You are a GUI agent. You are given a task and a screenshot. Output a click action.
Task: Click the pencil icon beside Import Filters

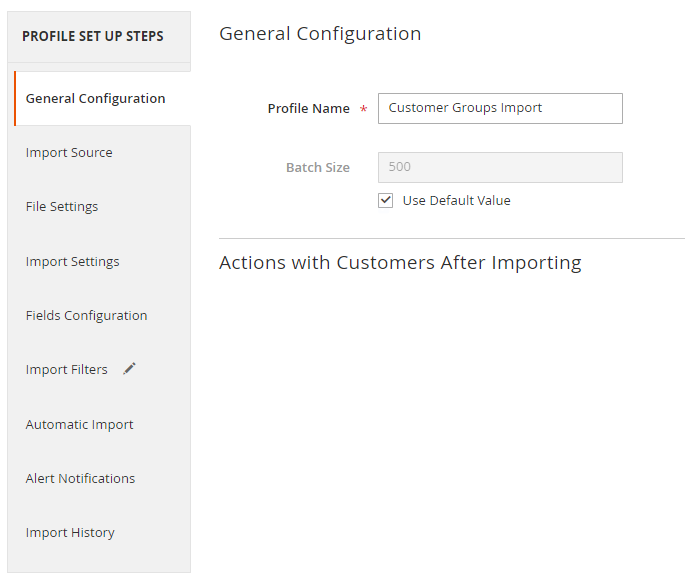pyautogui.click(x=129, y=369)
